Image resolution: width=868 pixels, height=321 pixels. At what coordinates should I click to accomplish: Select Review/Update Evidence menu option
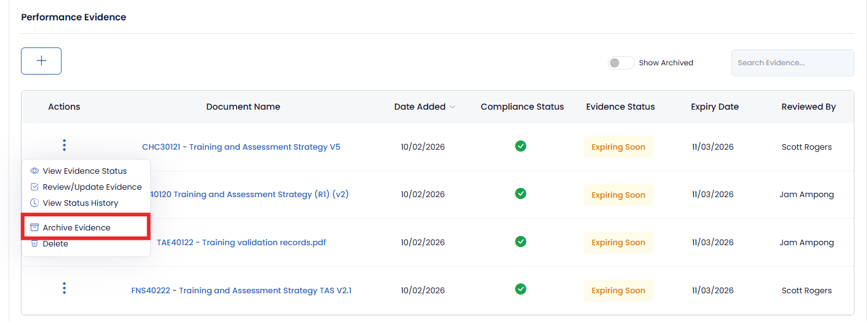tap(92, 187)
